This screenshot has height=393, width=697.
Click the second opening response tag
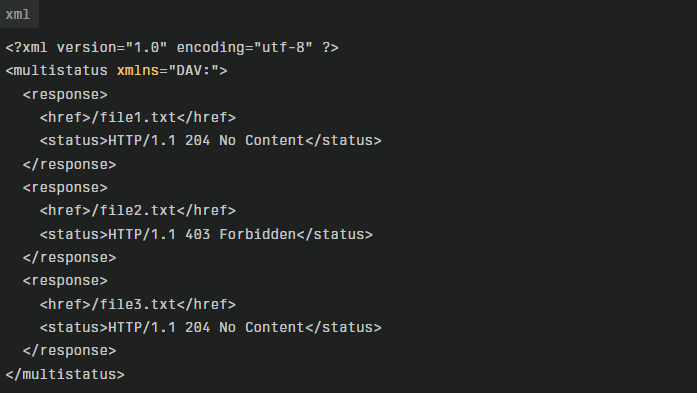(65, 188)
